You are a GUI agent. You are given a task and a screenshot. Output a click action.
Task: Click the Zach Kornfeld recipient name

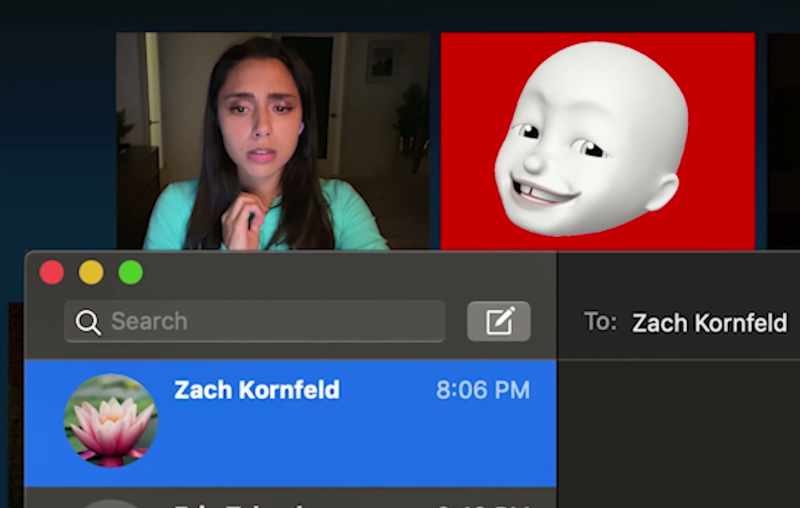[709, 323]
